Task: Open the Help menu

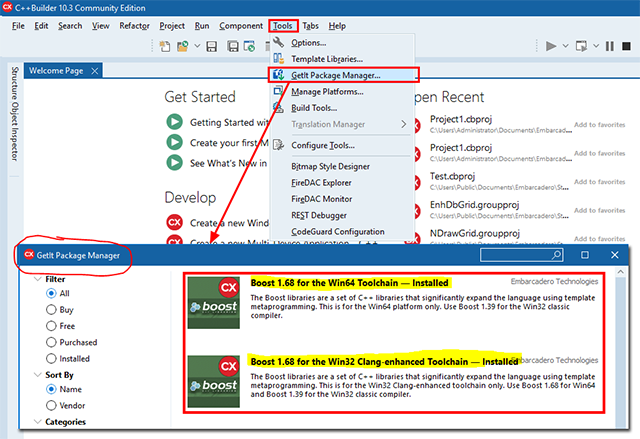Action: tap(337, 26)
